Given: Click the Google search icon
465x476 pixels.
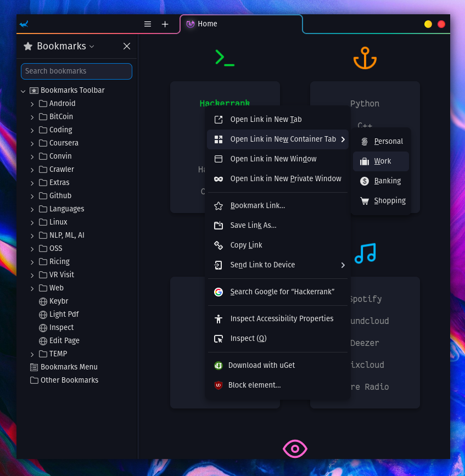Looking at the screenshot, I should tap(219, 292).
